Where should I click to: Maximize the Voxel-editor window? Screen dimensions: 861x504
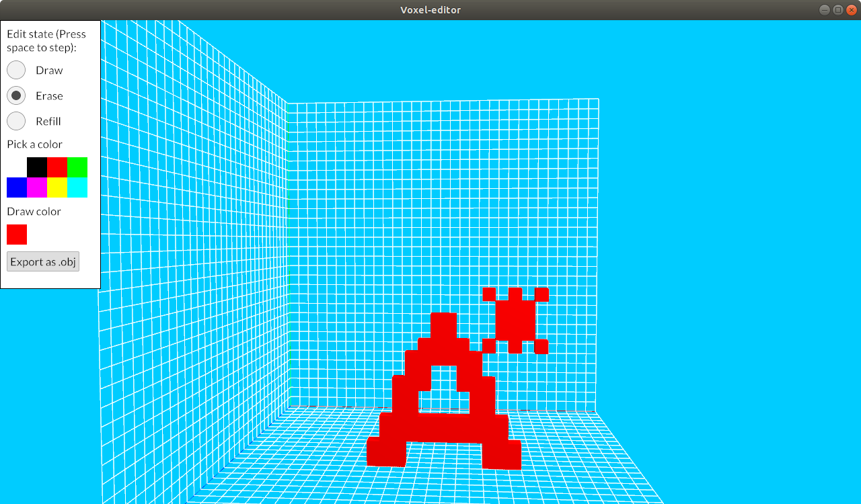coord(838,9)
